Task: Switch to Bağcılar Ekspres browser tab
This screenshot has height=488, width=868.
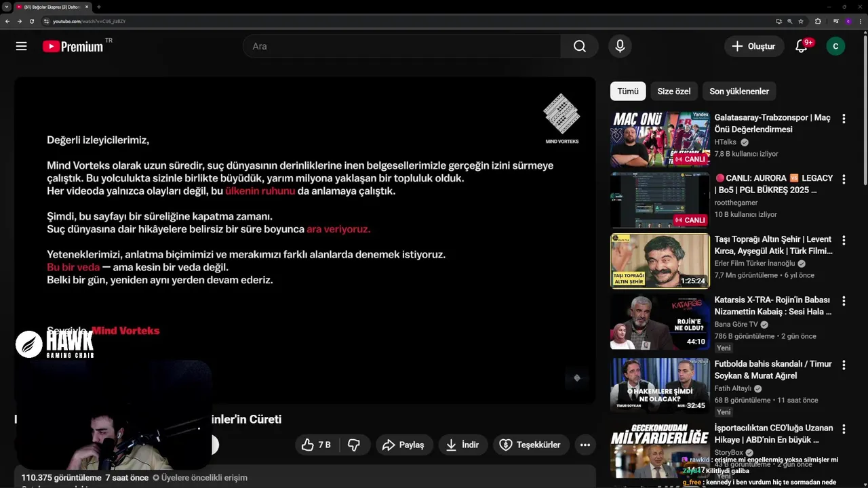Action: [52, 7]
